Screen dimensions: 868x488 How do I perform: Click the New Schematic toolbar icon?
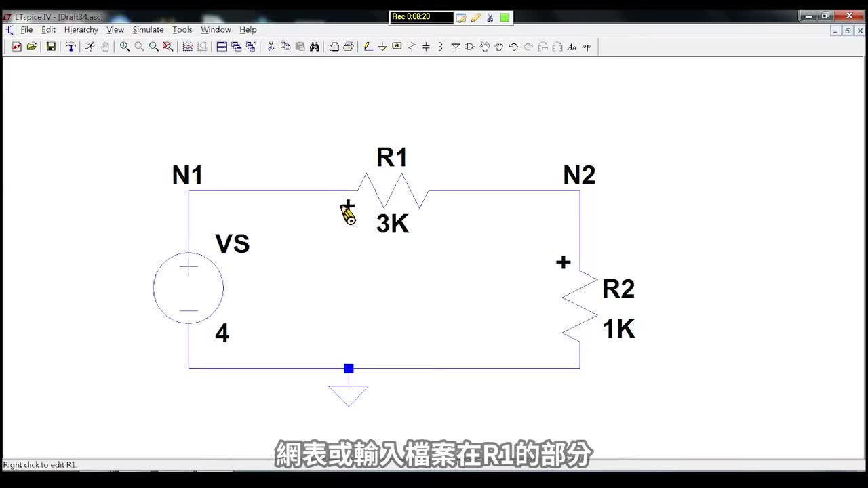(17, 47)
